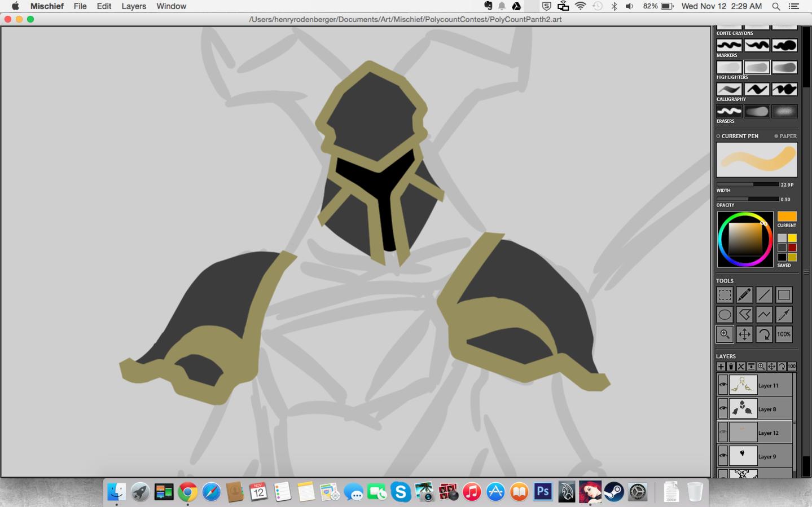This screenshot has width=812, height=507.
Task: Pick the dark red saved color swatch
Action: [792, 248]
